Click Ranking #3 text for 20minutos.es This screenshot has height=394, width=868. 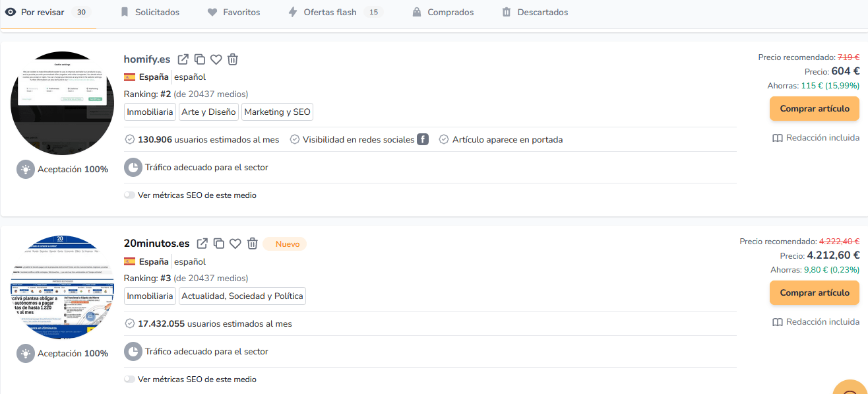186,278
